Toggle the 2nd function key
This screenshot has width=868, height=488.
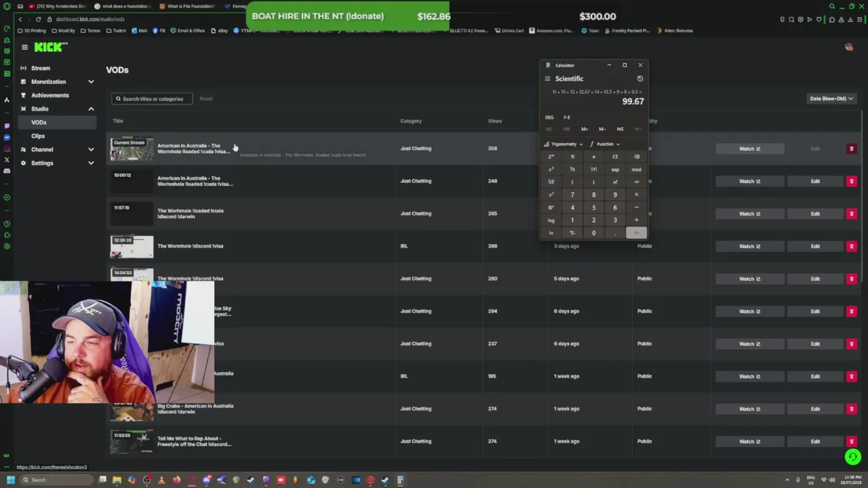(x=551, y=157)
